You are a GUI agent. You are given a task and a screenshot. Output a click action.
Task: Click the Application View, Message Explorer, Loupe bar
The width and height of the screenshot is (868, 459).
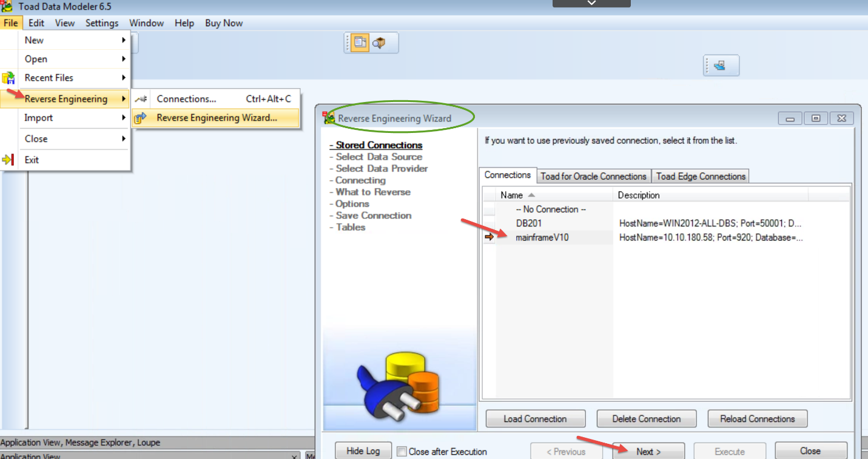156,443
